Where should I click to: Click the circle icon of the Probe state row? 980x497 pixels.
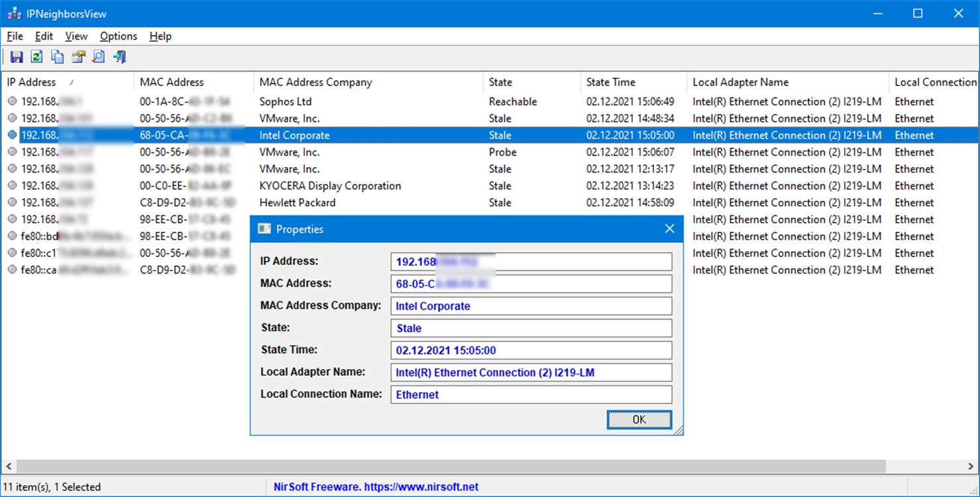point(12,152)
